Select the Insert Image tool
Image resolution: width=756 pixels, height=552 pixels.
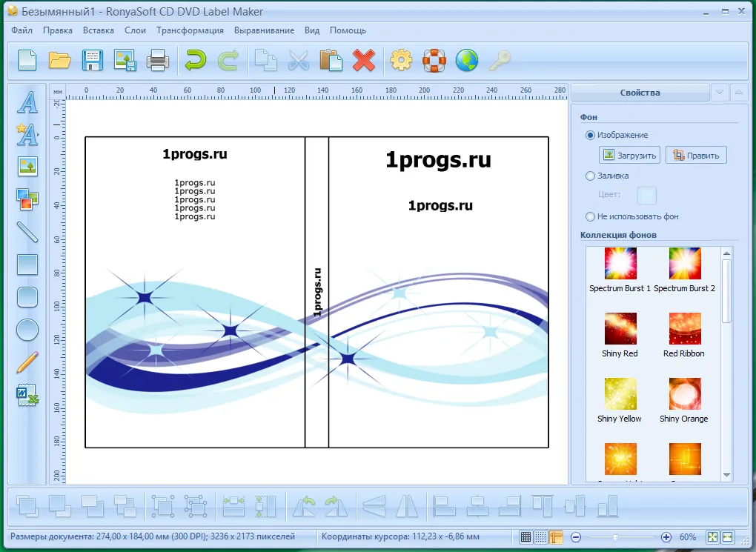pyautogui.click(x=27, y=167)
